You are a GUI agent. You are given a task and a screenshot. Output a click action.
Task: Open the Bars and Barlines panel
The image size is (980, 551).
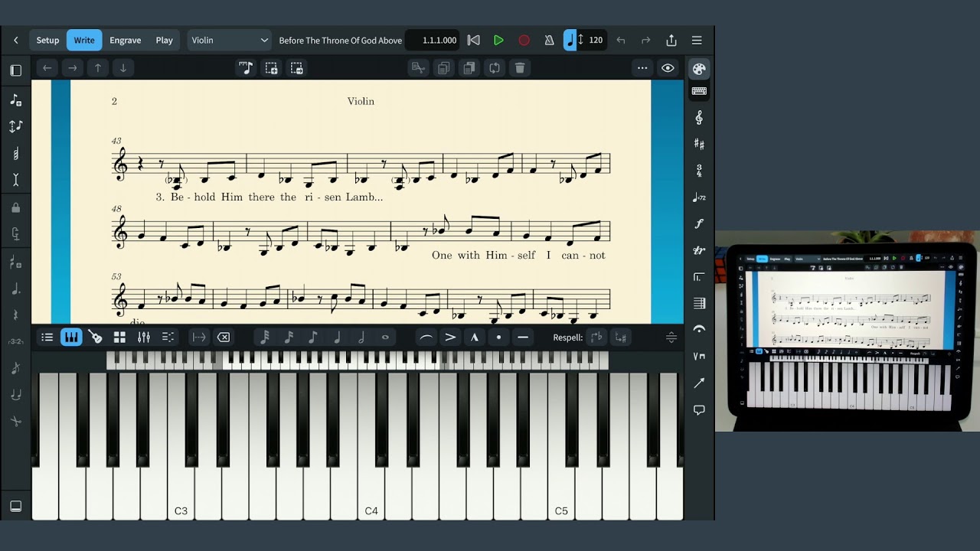pyautogui.click(x=699, y=304)
